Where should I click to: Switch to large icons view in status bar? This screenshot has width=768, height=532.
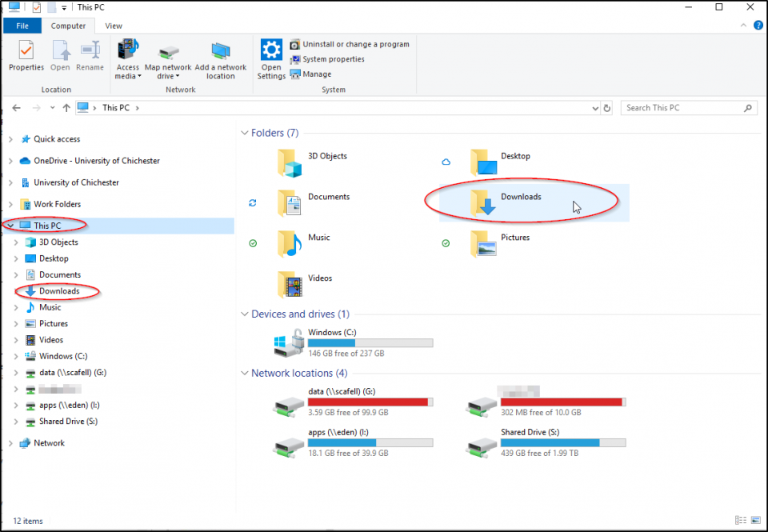point(756,520)
